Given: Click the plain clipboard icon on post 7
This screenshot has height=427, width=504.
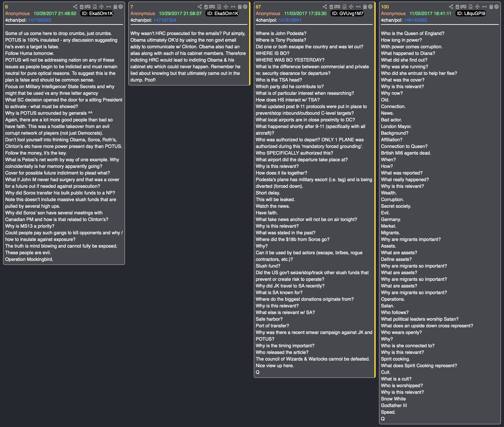Looking at the screenshot, I should tap(240, 7).
